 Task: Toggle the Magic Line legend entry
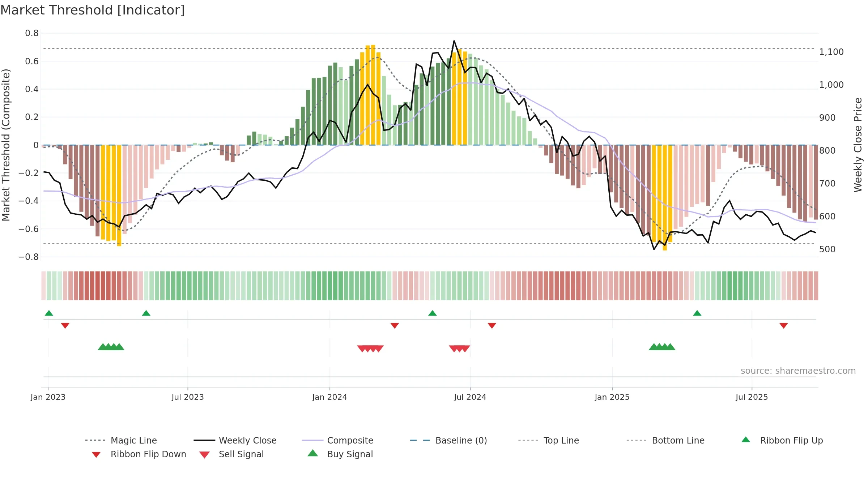tap(121, 440)
